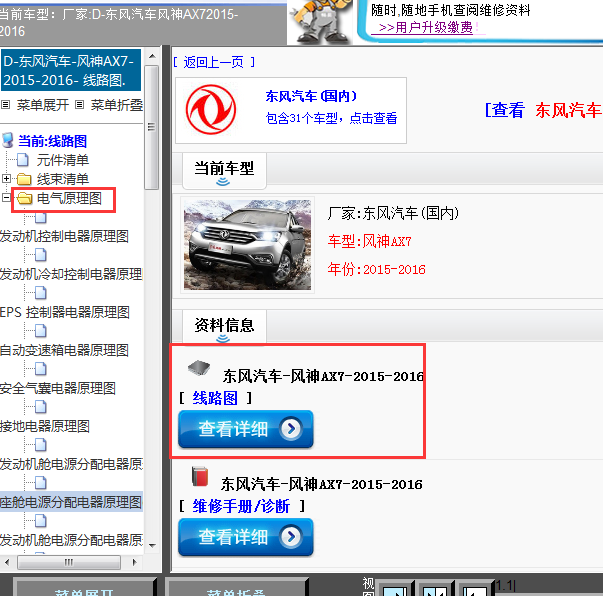Image resolution: width=603 pixels, height=596 pixels.
Task: Open 发动机冷却控制电器原理 item
Action: pos(71,274)
